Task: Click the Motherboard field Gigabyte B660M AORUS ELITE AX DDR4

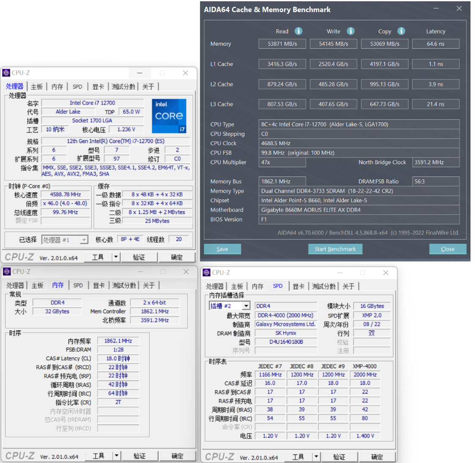Action: click(x=359, y=210)
